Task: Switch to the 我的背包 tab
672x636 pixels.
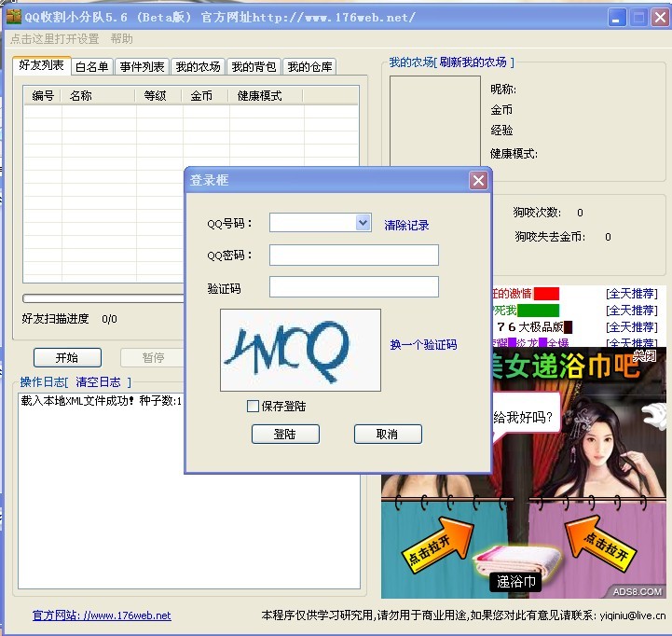Action: 254,67
